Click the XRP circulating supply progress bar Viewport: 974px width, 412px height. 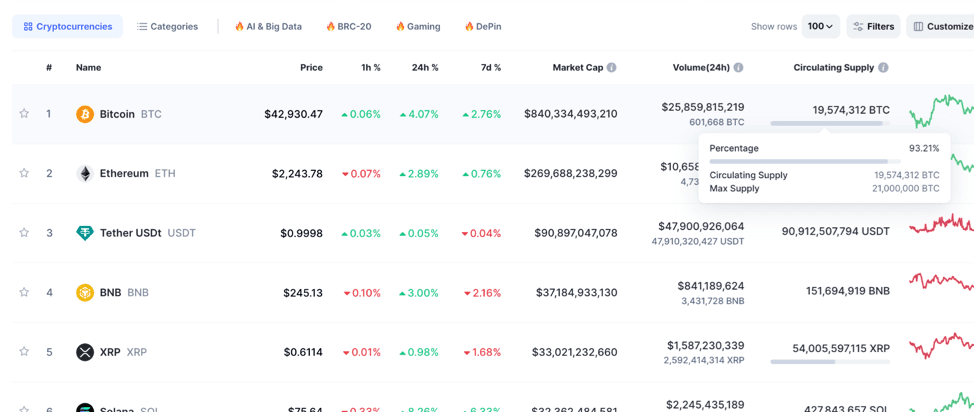tap(829, 362)
